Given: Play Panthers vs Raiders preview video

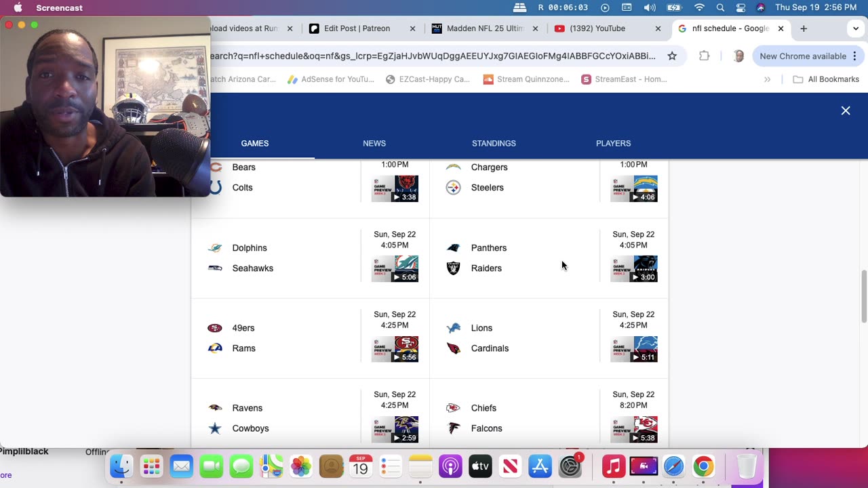Looking at the screenshot, I should pos(633,268).
